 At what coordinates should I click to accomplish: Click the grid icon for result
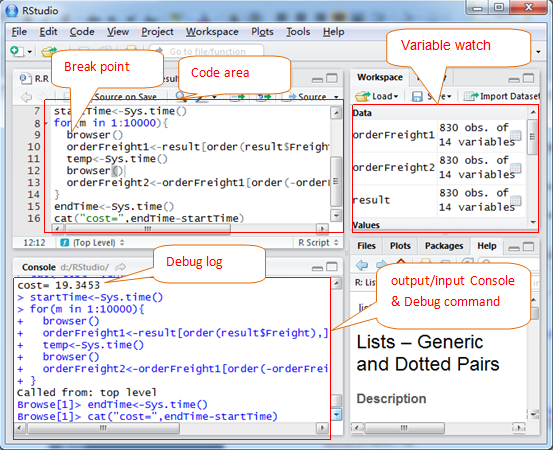516,201
